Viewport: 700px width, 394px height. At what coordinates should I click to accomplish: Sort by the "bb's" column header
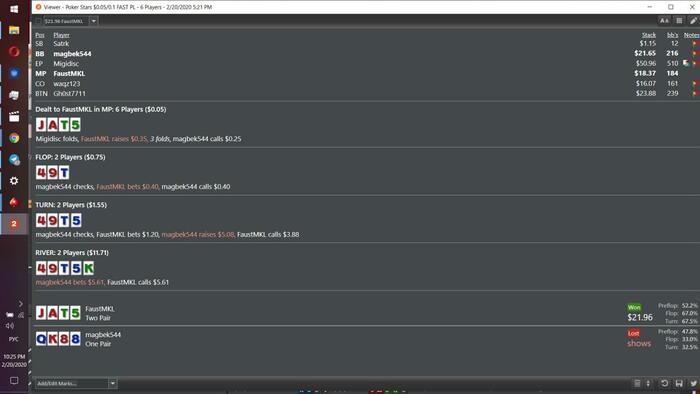pyautogui.click(x=672, y=35)
